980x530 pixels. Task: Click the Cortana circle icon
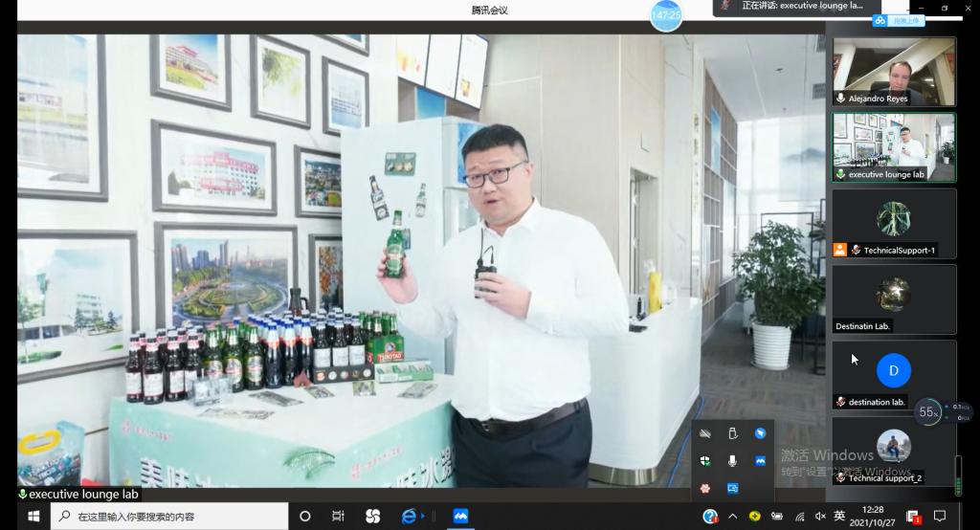305,516
